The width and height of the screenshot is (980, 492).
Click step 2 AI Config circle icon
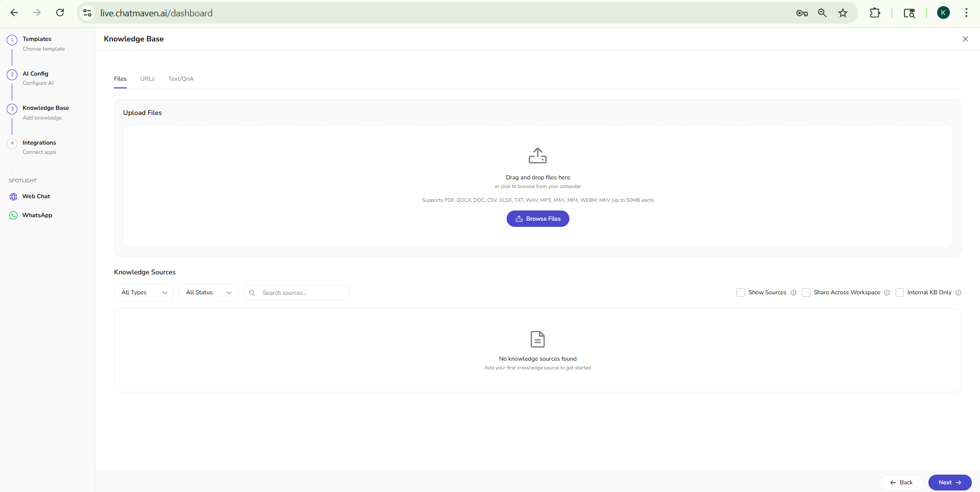click(12, 74)
